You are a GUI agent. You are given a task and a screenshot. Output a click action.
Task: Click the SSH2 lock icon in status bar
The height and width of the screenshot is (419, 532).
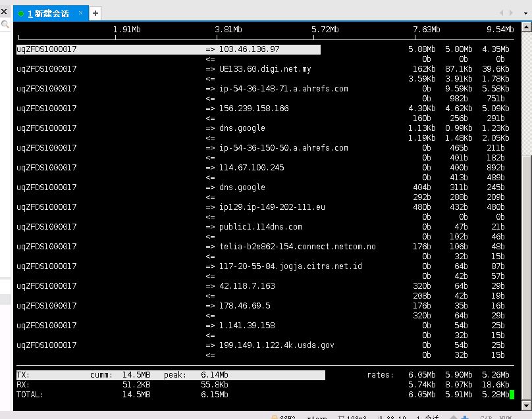tap(275, 416)
